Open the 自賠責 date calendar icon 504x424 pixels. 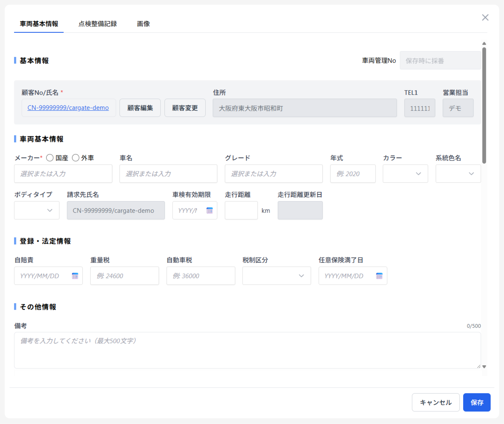pos(75,276)
